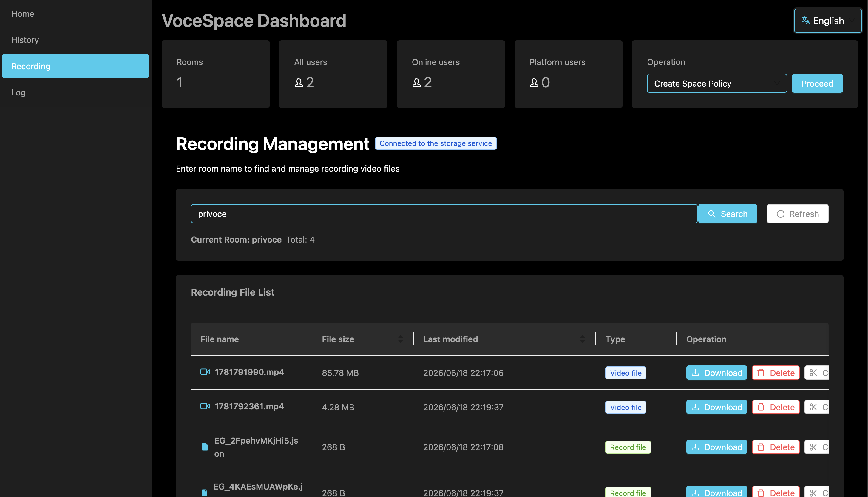Screen dimensions: 868x497
Task: Click the video camera icon beside 1781791990.mp4
Action: pos(205,372)
